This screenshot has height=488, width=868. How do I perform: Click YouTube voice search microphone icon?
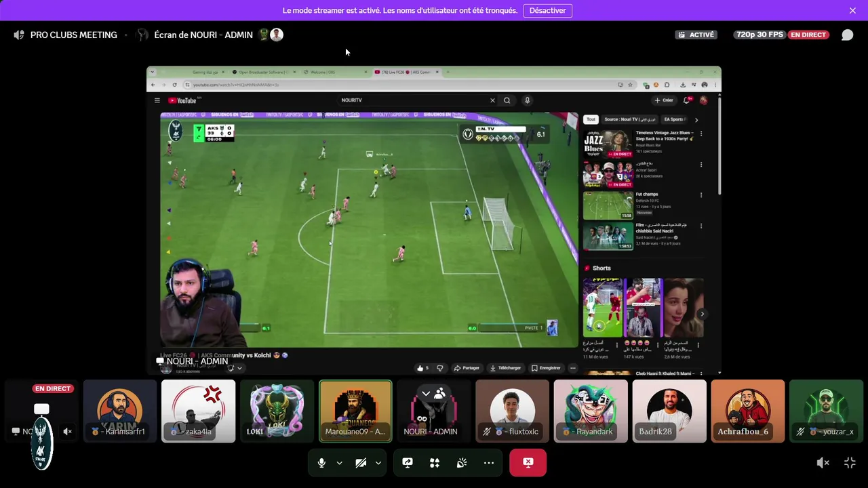(527, 100)
